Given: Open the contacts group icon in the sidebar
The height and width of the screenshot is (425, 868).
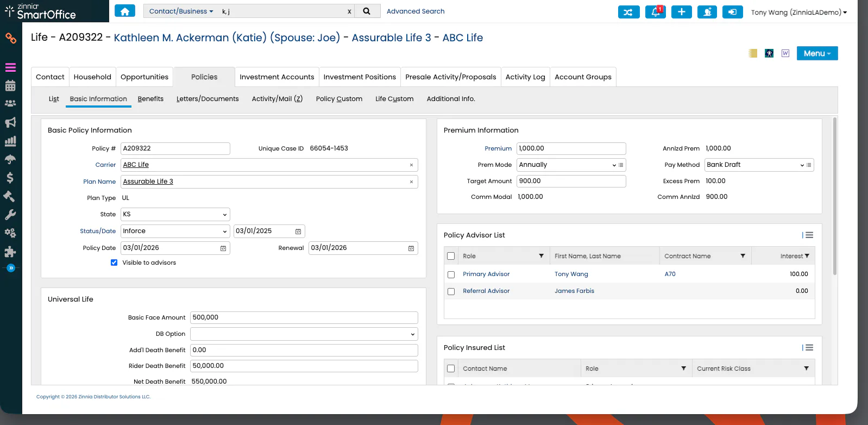Looking at the screenshot, I should tap(10, 104).
